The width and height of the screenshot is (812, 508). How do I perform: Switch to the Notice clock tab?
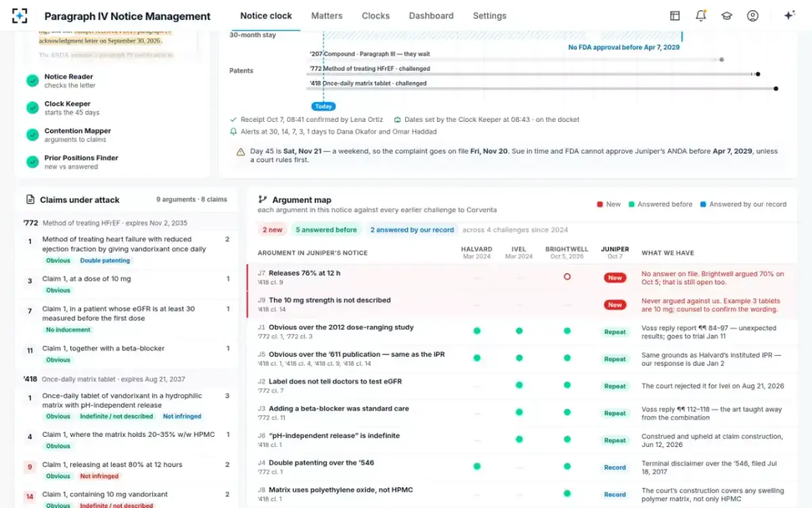click(x=267, y=16)
